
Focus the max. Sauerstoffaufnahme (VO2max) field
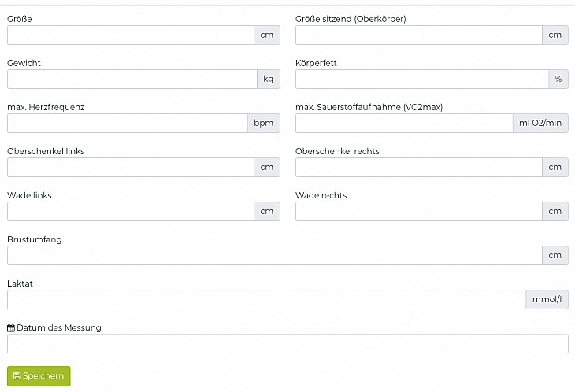coord(403,124)
